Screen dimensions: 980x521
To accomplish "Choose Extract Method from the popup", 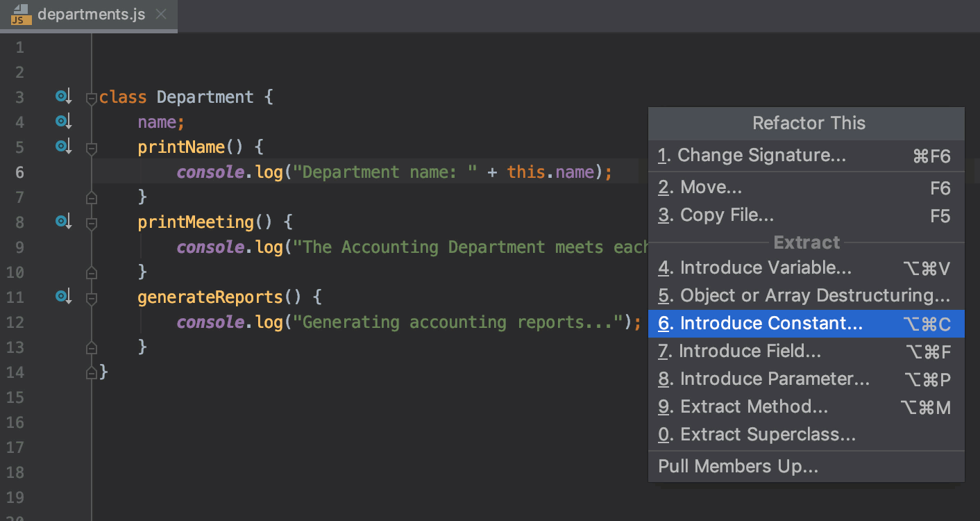I will click(x=753, y=407).
